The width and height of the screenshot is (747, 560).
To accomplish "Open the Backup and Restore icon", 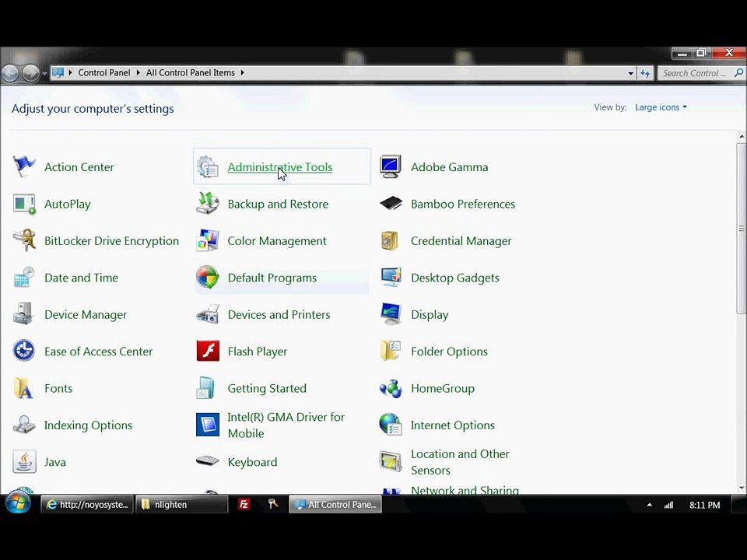I will point(208,204).
